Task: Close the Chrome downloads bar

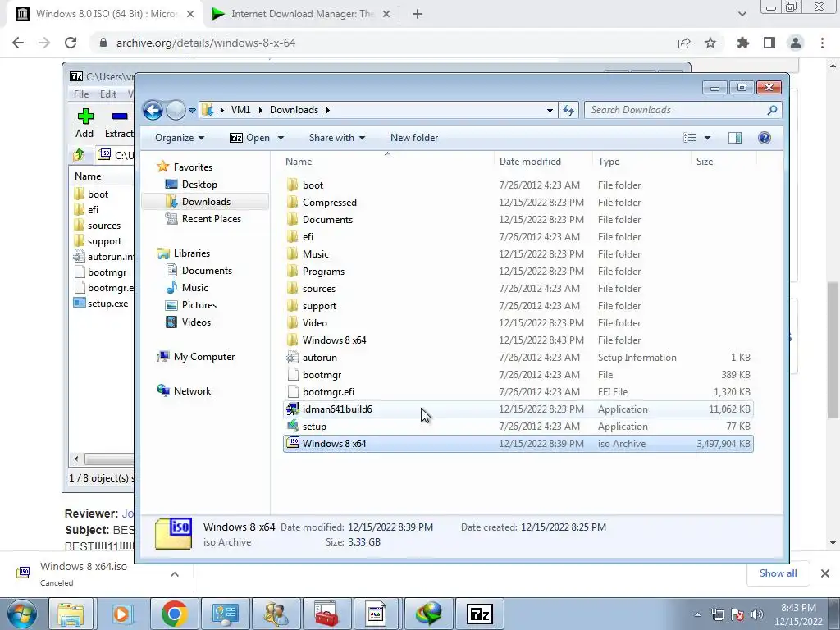Action: pyautogui.click(x=825, y=573)
